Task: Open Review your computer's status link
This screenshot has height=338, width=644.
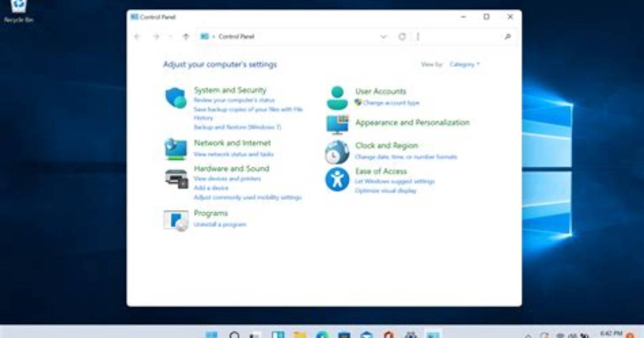Action: (234, 100)
